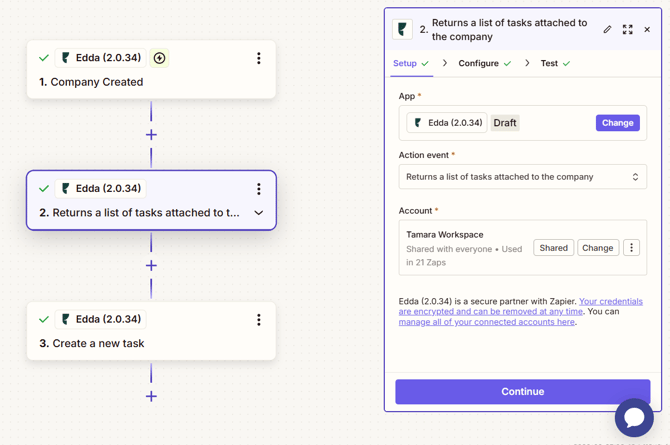Open the manage all connected accounts link
The width and height of the screenshot is (670, 445).
pyautogui.click(x=486, y=322)
